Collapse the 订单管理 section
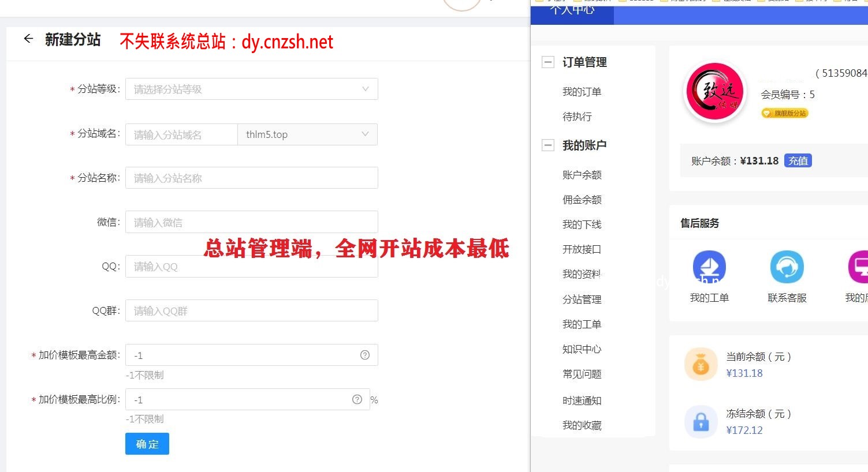The image size is (868, 472). [x=547, y=62]
